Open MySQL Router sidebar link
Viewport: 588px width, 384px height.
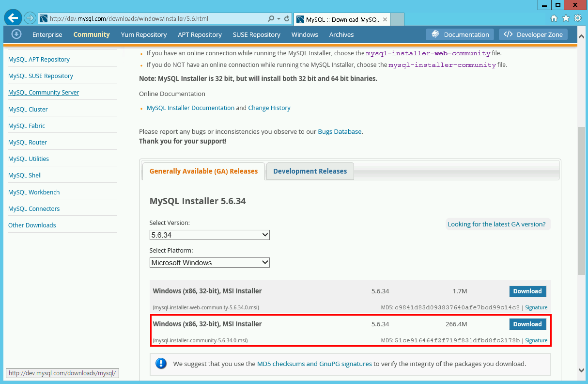tap(28, 142)
